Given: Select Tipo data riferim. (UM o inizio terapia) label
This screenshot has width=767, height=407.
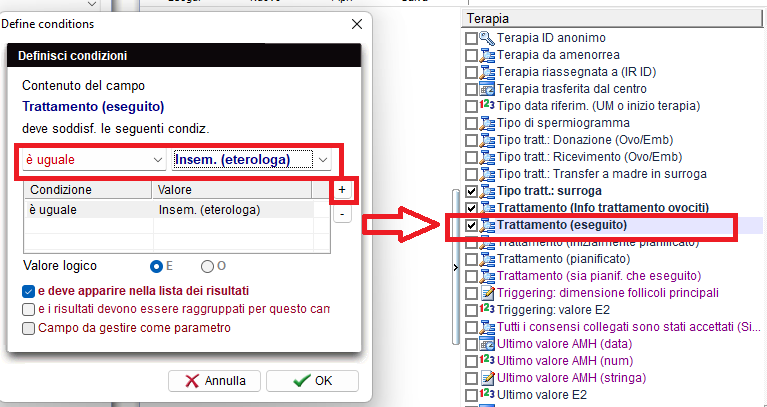Looking at the screenshot, I should tap(599, 106).
